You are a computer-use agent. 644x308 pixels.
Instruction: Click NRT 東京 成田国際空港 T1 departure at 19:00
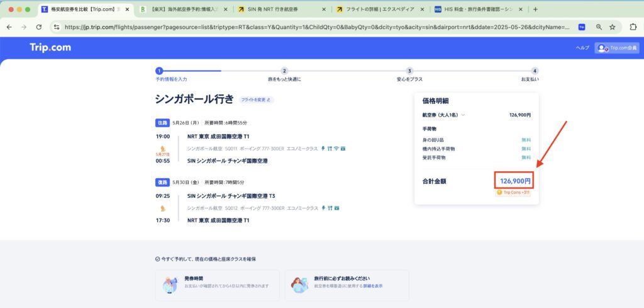click(218, 137)
